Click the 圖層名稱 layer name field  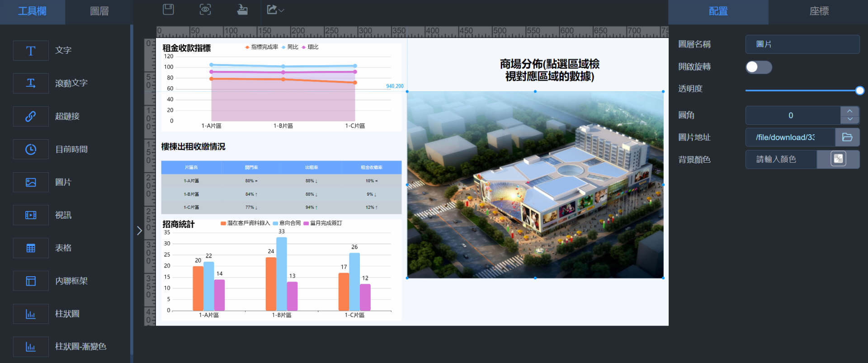point(802,44)
